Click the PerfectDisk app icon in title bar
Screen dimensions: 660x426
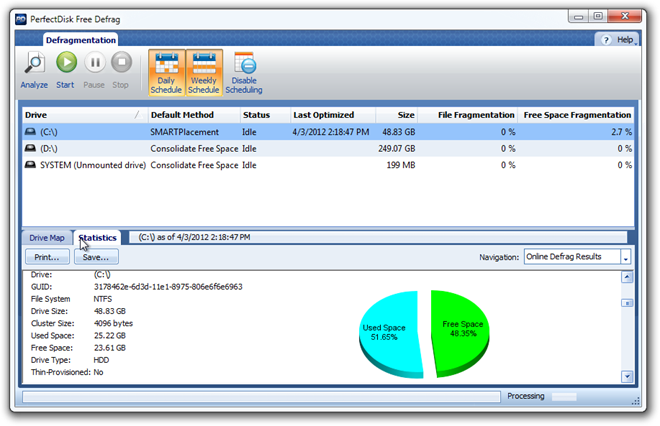pyautogui.click(x=21, y=19)
